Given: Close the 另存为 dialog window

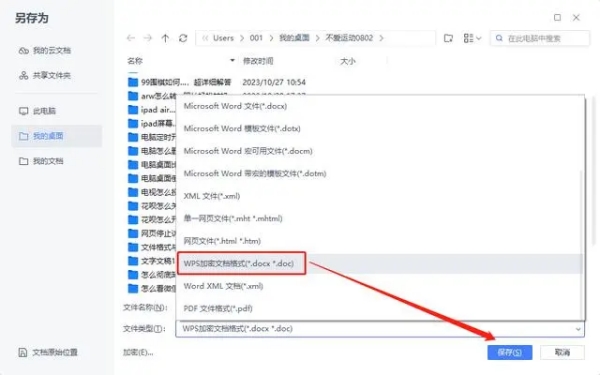Looking at the screenshot, I should tap(576, 18).
